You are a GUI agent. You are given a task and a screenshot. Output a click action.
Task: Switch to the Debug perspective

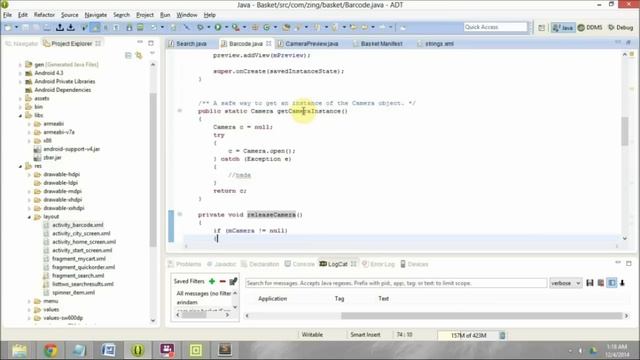[x=620, y=28]
